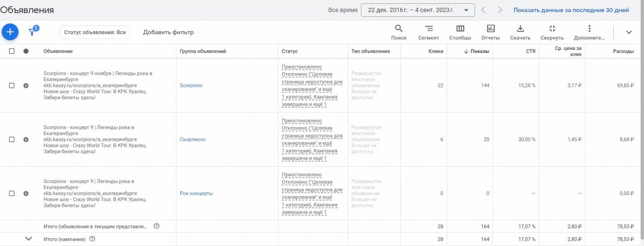The width and height of the screenshot is (644, 246).
Task: Expand the Итого (кампания) row chevron
Action: [28, 239]
